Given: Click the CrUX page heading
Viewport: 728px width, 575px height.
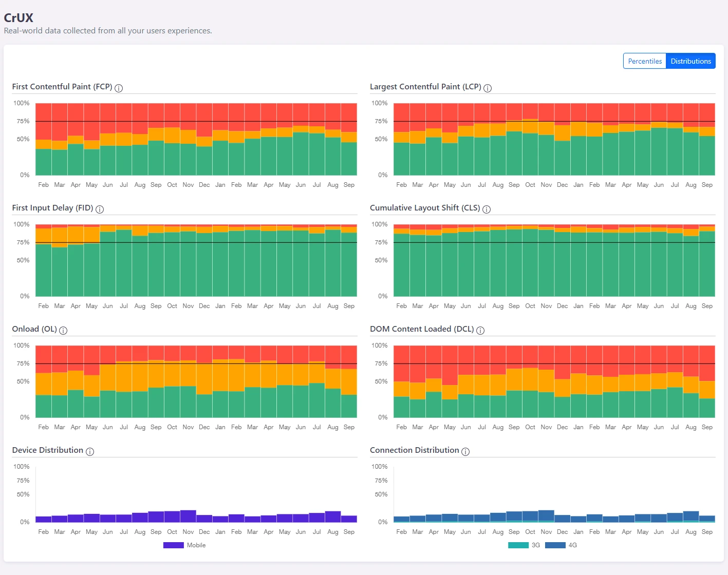Looking at the screenshot, I should tap(18, 17).
